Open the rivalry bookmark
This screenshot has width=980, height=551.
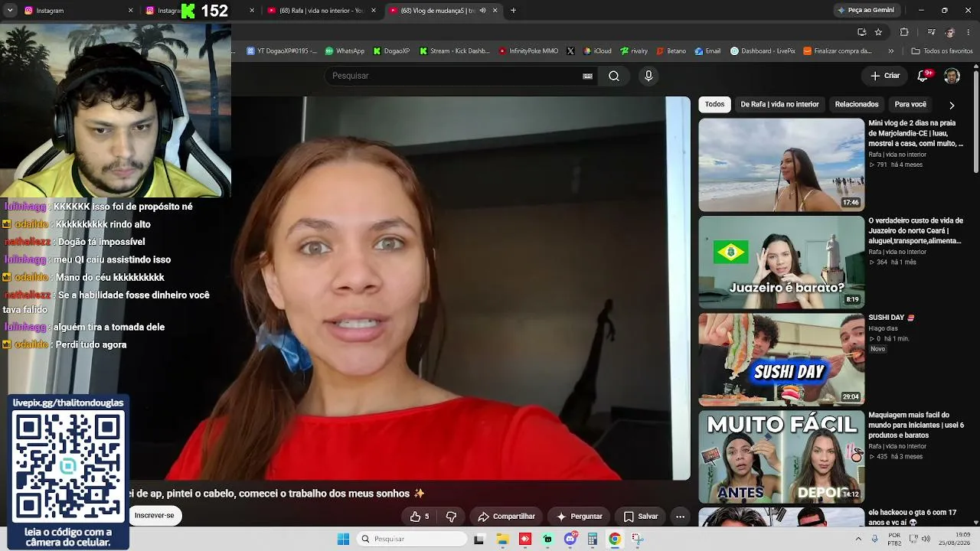click(x=634, y=51)
